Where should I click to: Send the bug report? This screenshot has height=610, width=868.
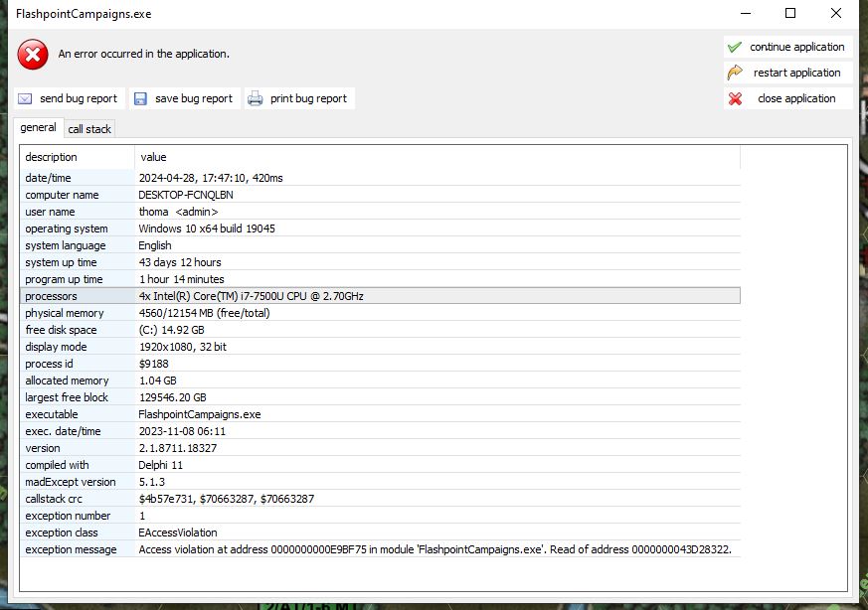point(70,99)
